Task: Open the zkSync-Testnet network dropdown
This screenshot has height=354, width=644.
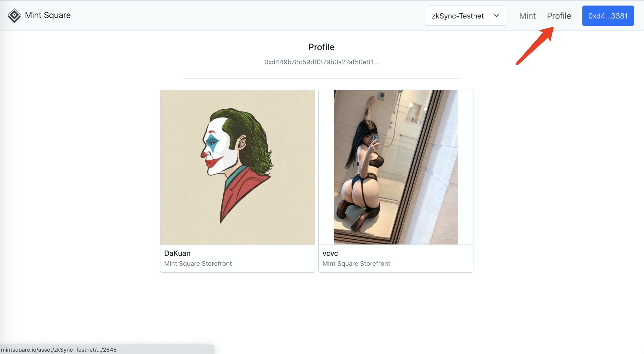Action: click(x=465, y=16)
